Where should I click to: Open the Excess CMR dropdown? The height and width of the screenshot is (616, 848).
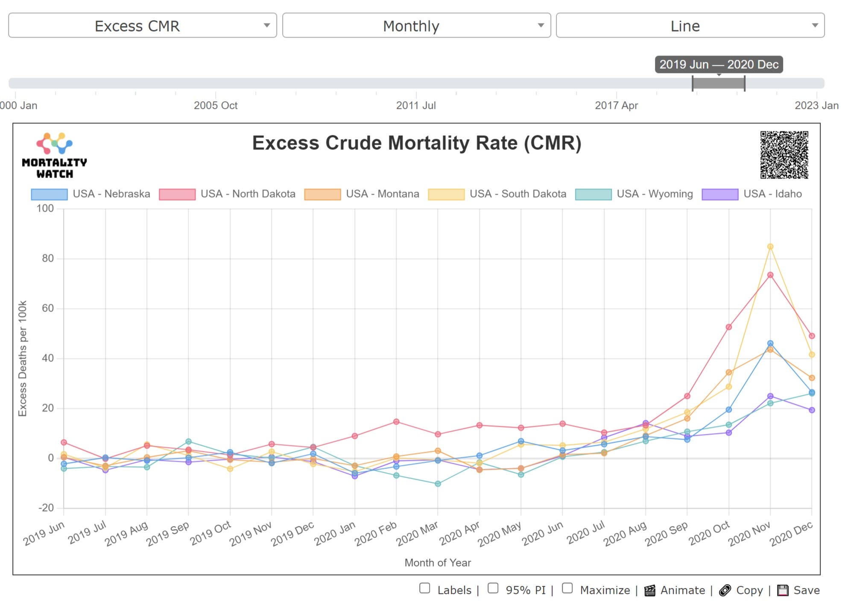click(x=142, y=26)
